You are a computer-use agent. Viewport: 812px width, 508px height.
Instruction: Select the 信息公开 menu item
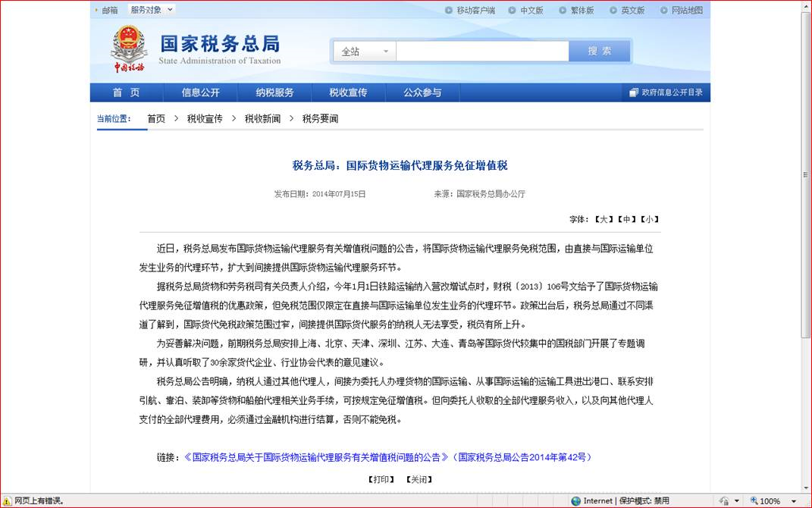[x=201, y=93]
